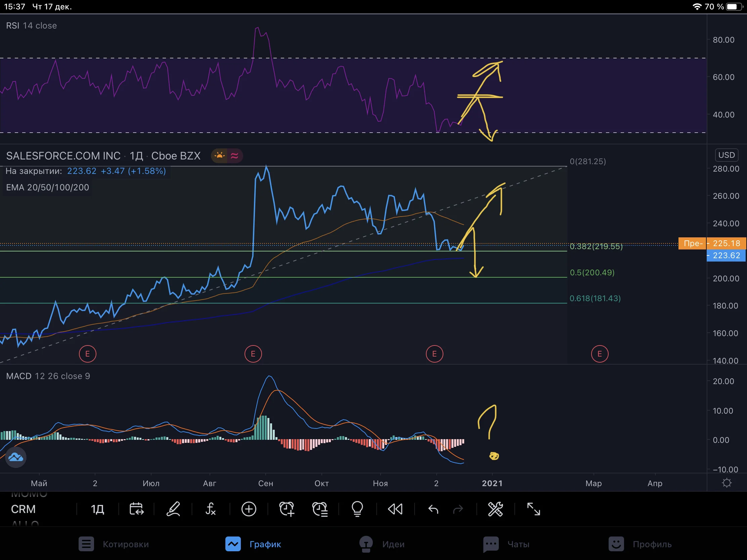
Task: Click the September earnings E marker
Action: 253,354
